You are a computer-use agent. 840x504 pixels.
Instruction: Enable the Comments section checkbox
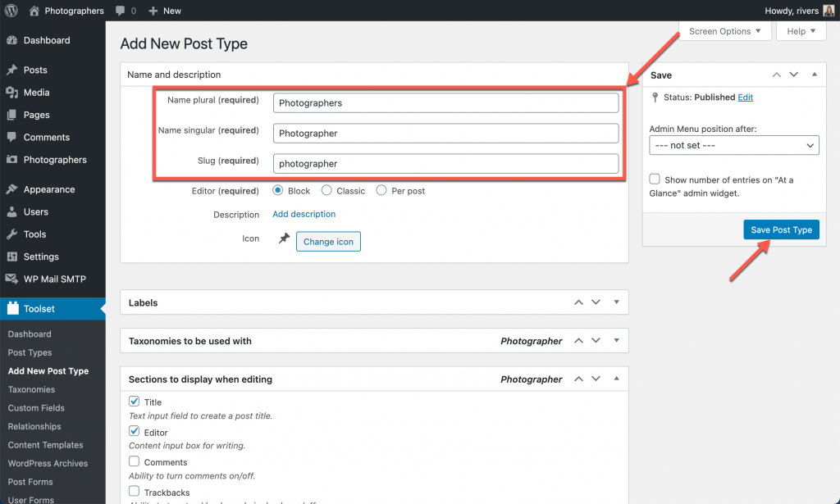click(x=134, y=461)
